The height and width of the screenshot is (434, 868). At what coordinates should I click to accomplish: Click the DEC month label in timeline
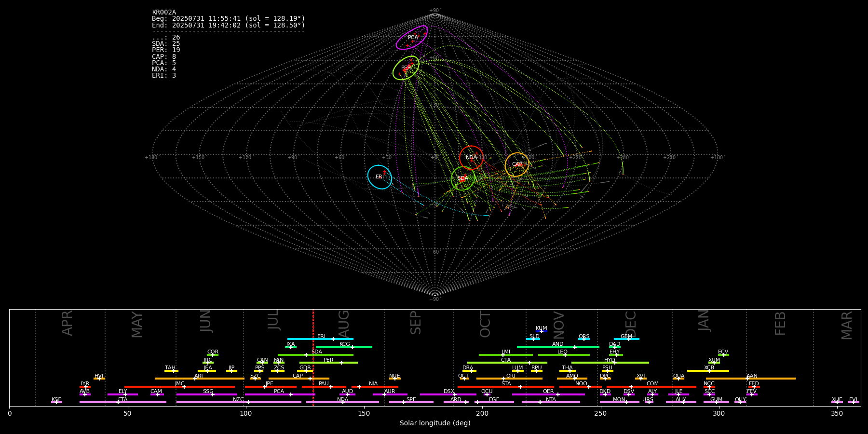coord(630,324)
